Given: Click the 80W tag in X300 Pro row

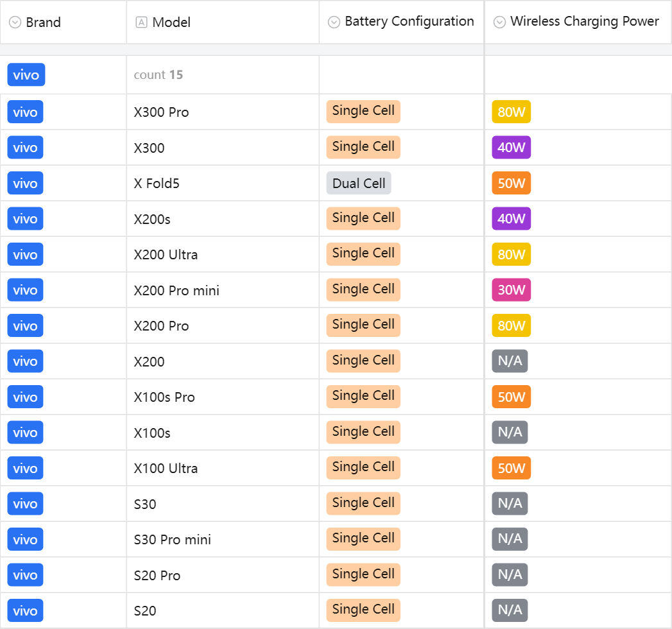Looking at the screenshot, I should click(512, 112).
